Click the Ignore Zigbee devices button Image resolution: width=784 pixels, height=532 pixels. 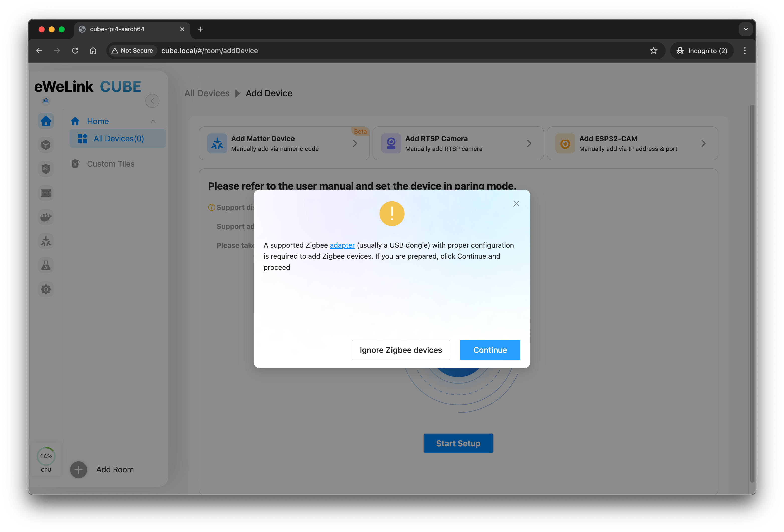click(401, 350)
